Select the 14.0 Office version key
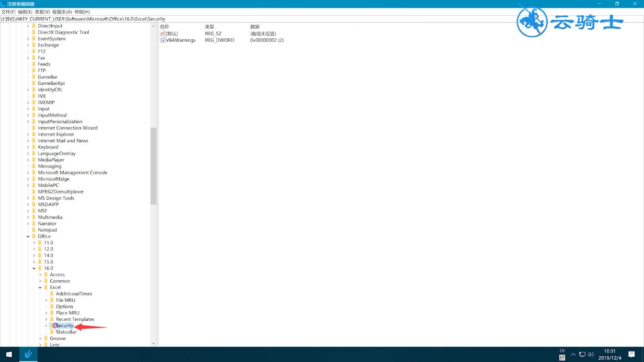This screenshot has width=644, height=362. 48,256
